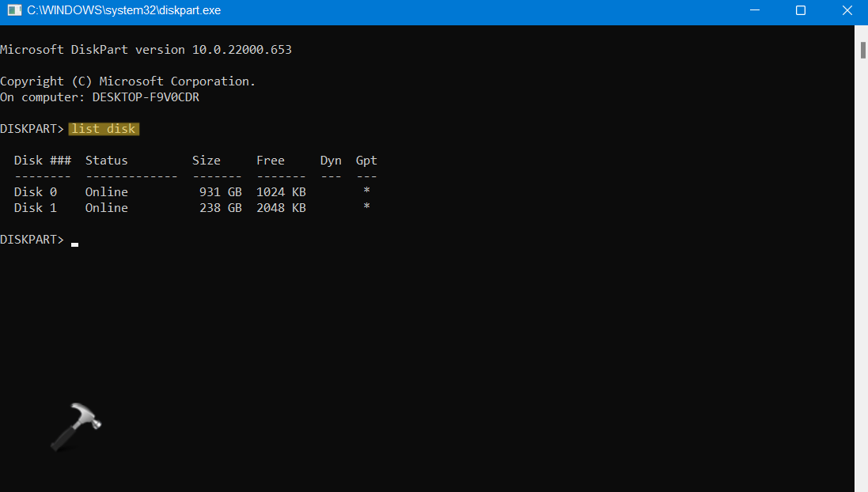Image resolution: width=868 pixels, height=492 pixels.
Task: Click the '2048 KB' free value
Action: pos(281,208)
